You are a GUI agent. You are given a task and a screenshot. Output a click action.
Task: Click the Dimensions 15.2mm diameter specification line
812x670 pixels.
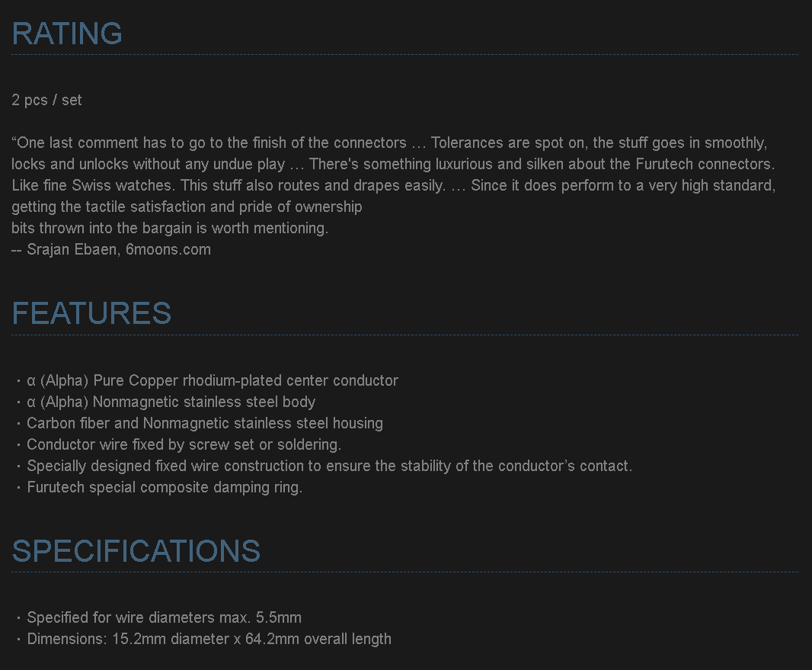[x=209, y=639]
